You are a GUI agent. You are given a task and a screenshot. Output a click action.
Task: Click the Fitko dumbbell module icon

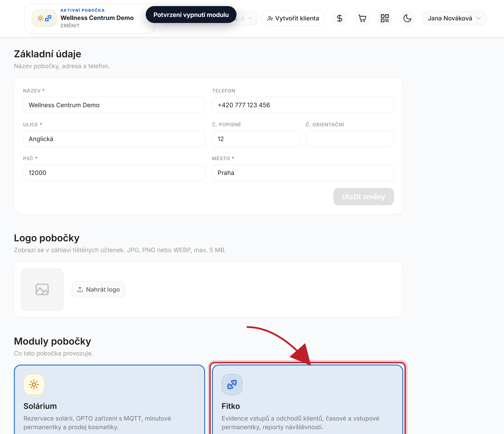click(232, 385)
